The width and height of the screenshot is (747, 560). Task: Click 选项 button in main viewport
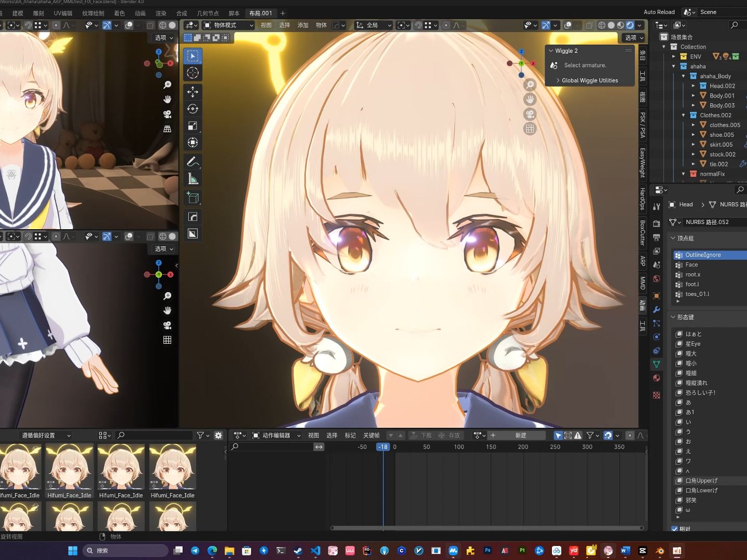tap(633, 38)
